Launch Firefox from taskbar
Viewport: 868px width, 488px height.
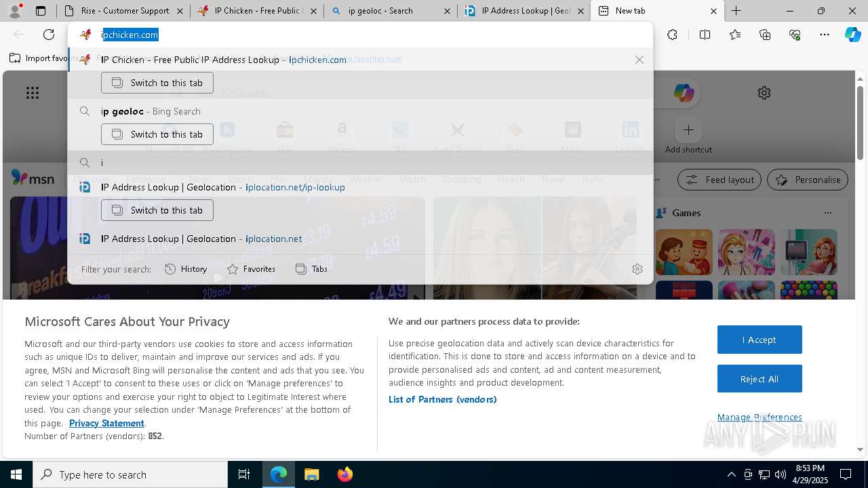tap(344, 474)
